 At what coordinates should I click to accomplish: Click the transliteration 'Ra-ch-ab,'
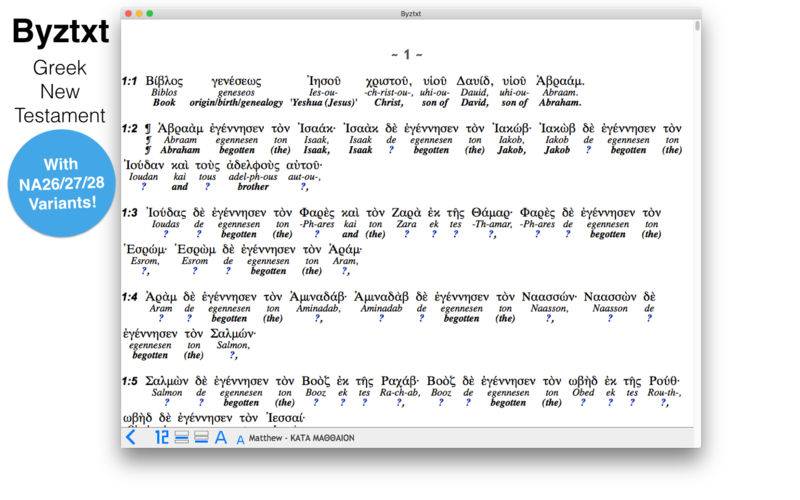(399, 392)
